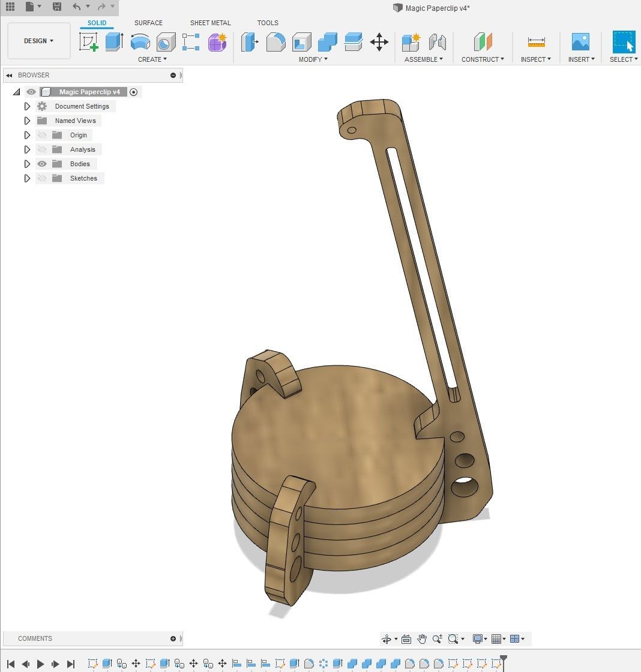641x672 pixels.
Task: Click the Insert image icon
Action: pyautogui.click(x=580, y=41)
